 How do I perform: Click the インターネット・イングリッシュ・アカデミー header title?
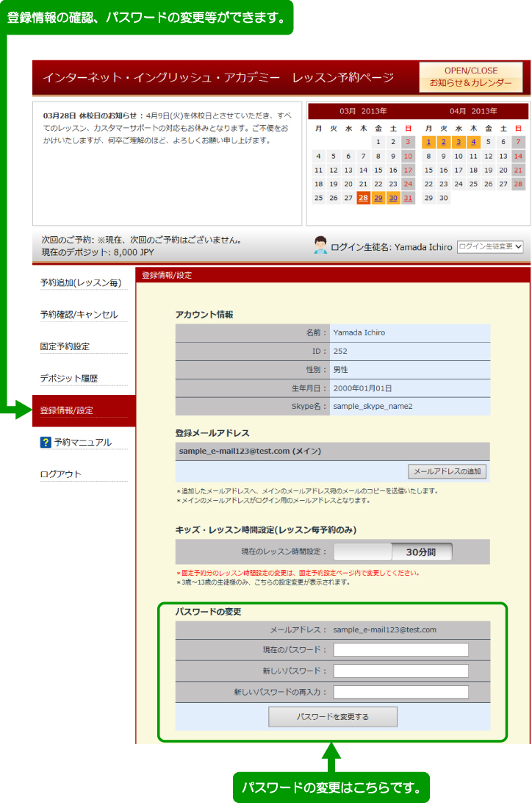[x=162, y=77]
